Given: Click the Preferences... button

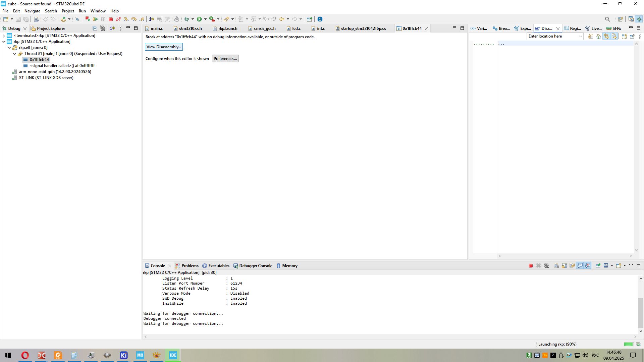Looking at the screenshot, I should coord(225,59).
